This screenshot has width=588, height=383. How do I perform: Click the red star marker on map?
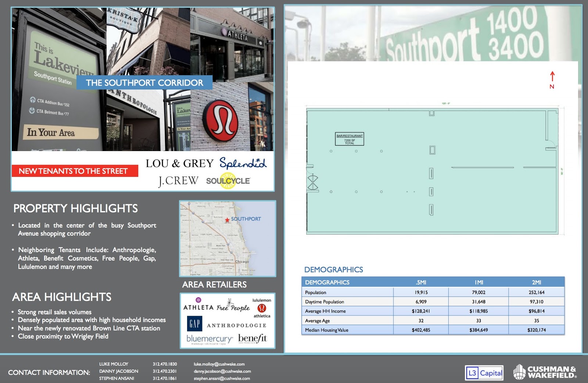tap(227, 220)
